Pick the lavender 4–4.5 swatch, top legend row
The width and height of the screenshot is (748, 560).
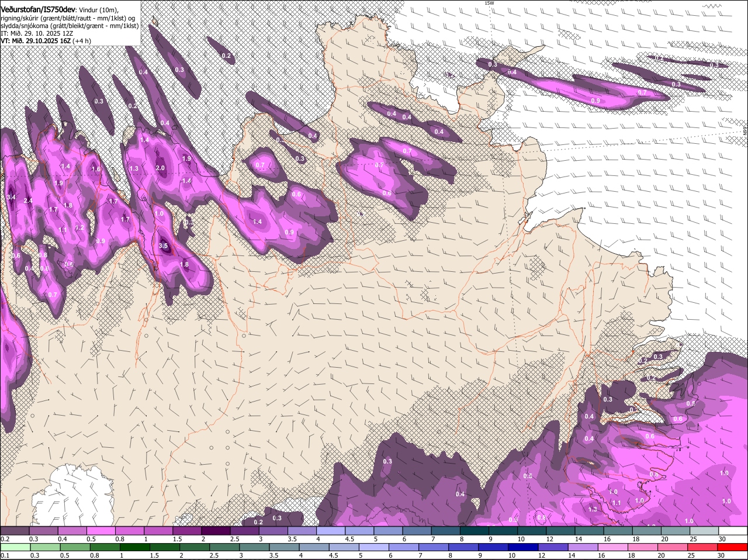point(331,531)
